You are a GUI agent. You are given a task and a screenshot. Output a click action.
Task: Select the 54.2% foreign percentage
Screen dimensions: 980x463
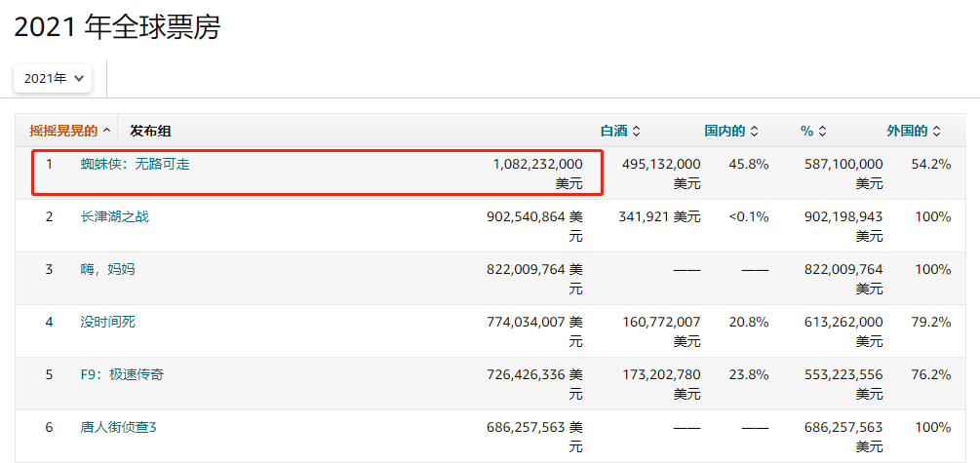coord(931,165)
